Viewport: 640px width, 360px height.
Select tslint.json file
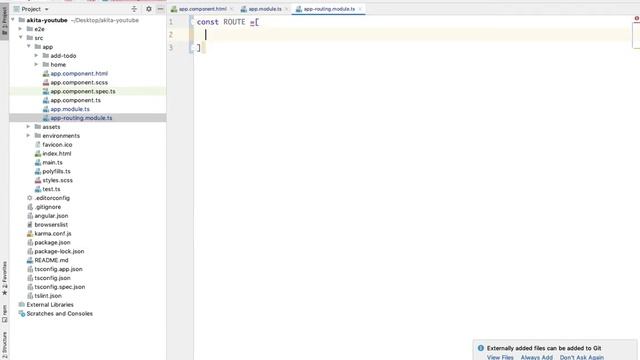[48, 296]
